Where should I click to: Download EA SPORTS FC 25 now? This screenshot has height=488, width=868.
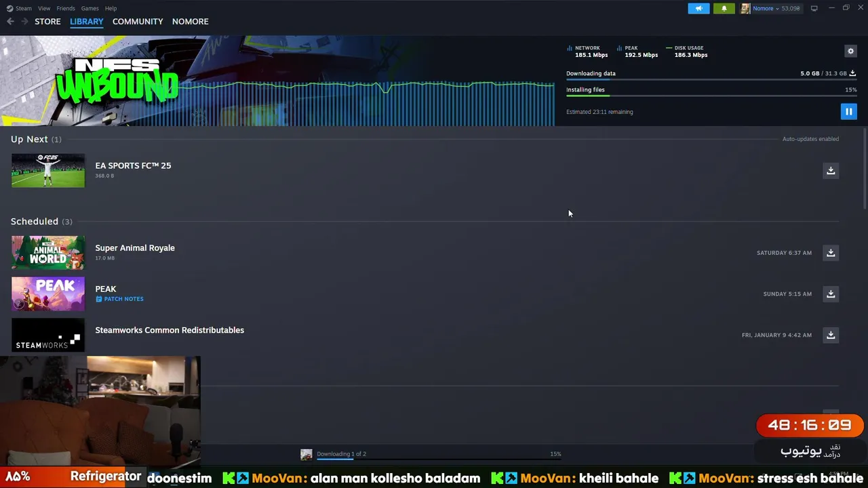pyautogui.click(x=831, y=170)
